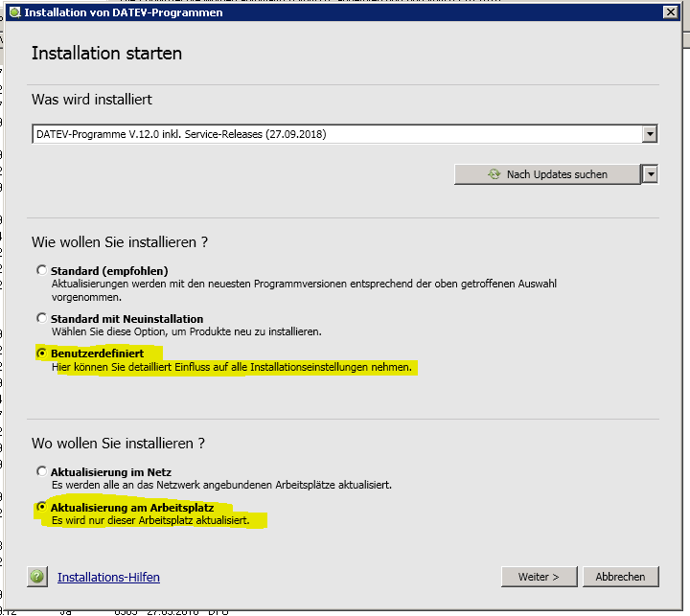The height and width of the screenshot is (616, 690).
Task: Open the DATEV-Programme version dropdown arrow
Action: coord(650,134)
